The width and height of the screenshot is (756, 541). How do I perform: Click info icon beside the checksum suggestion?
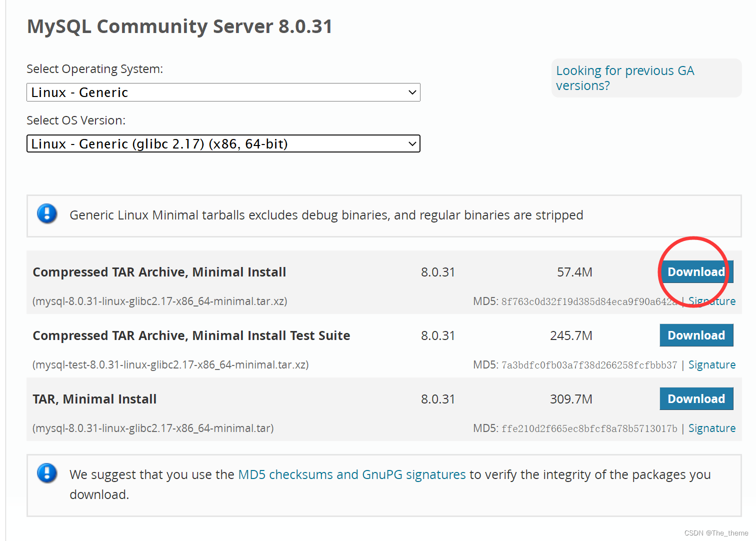click(47, 473)
